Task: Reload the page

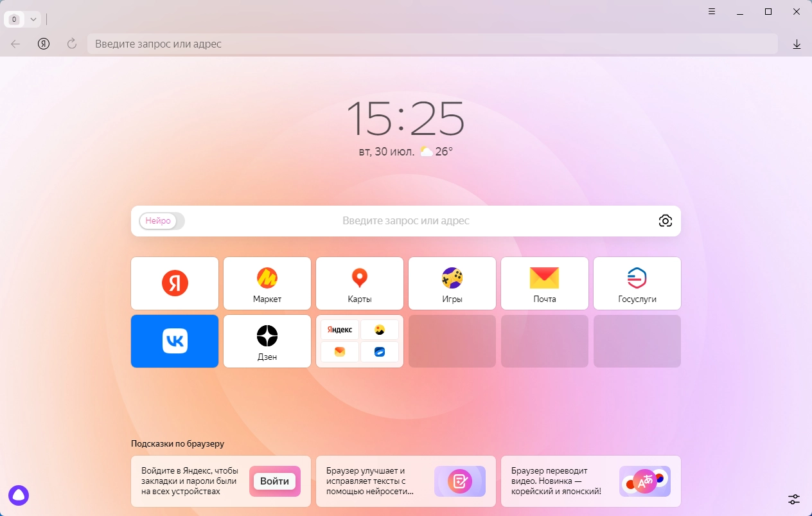Action: 72,44
